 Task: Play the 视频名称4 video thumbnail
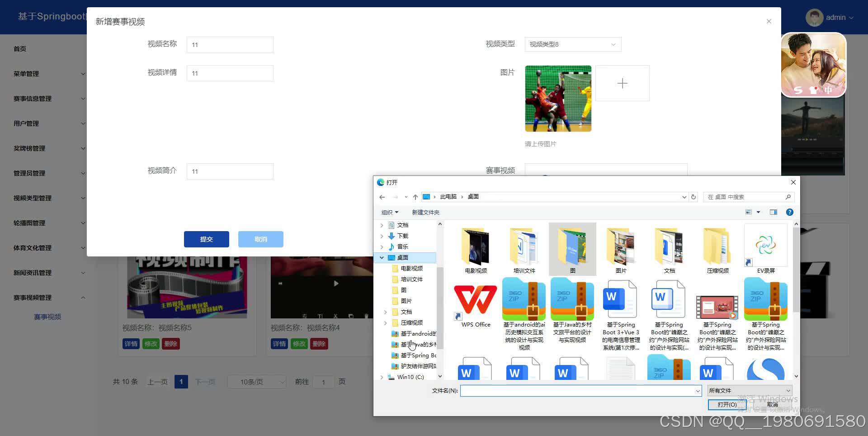335,283
